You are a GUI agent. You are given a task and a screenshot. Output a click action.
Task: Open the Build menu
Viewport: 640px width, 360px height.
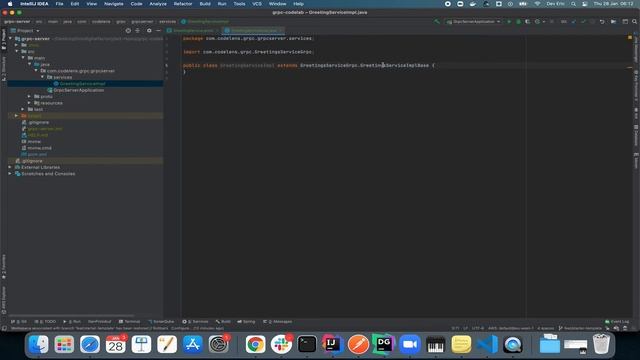pos(205,4)
